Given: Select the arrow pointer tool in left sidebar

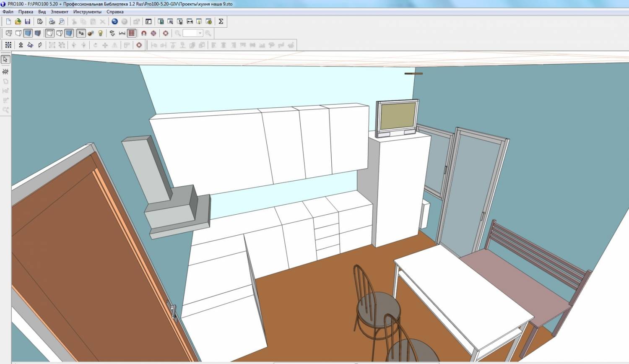Looking at the screenshot, I should [5, 60].
